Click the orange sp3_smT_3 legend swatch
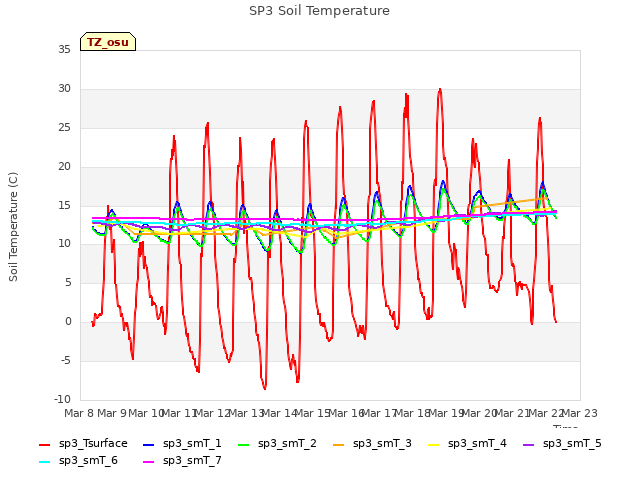Image resolution: width=640 pixels, height=480 pixels. (x=338, y=444)
